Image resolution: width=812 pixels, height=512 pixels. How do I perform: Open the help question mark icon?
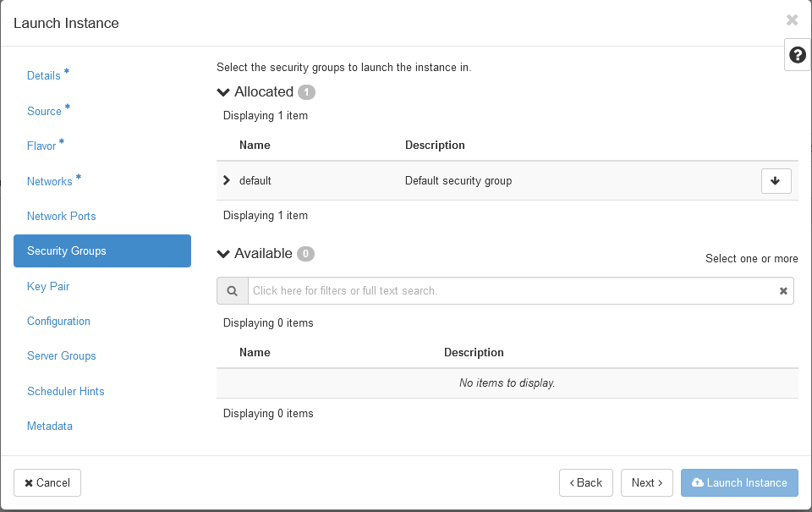coord(797,55)
